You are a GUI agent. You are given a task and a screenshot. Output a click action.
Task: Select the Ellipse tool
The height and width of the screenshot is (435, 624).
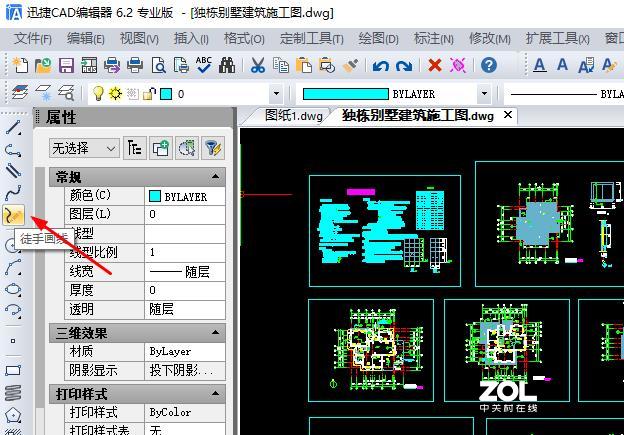click(x=13, y=289)
